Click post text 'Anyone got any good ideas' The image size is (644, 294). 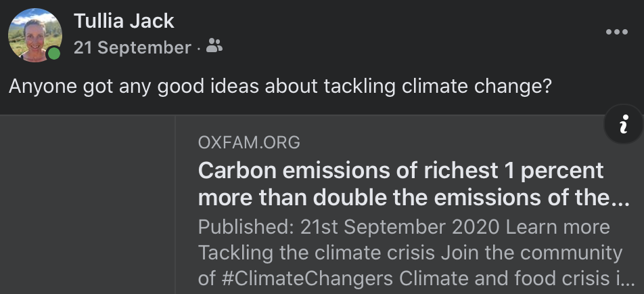[x=134, y=87]
